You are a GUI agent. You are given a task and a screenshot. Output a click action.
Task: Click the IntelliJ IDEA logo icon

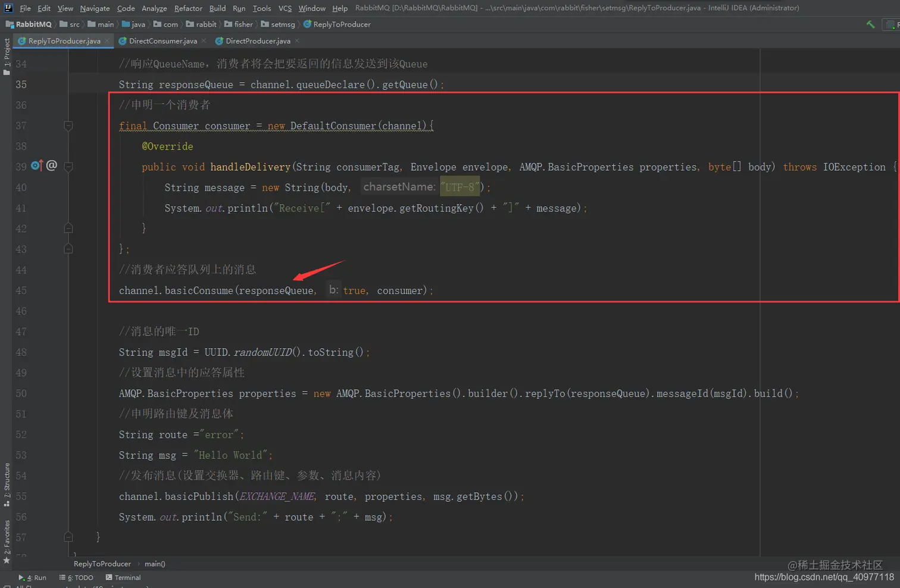8,8
